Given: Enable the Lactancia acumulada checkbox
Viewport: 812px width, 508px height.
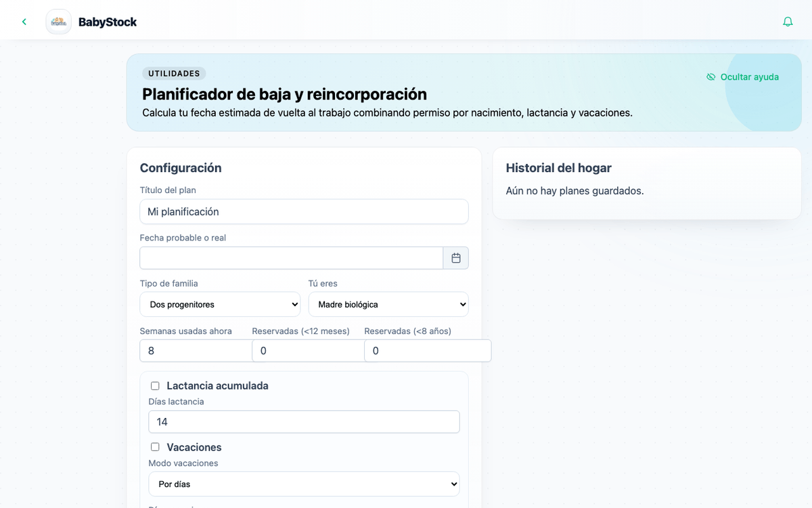Looking at the screenshot, I should coord(155,386).
